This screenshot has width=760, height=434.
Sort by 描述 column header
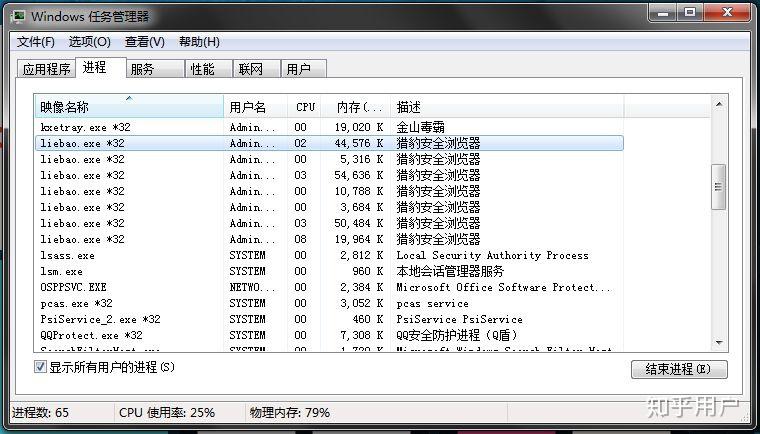(x=507, y=107)
